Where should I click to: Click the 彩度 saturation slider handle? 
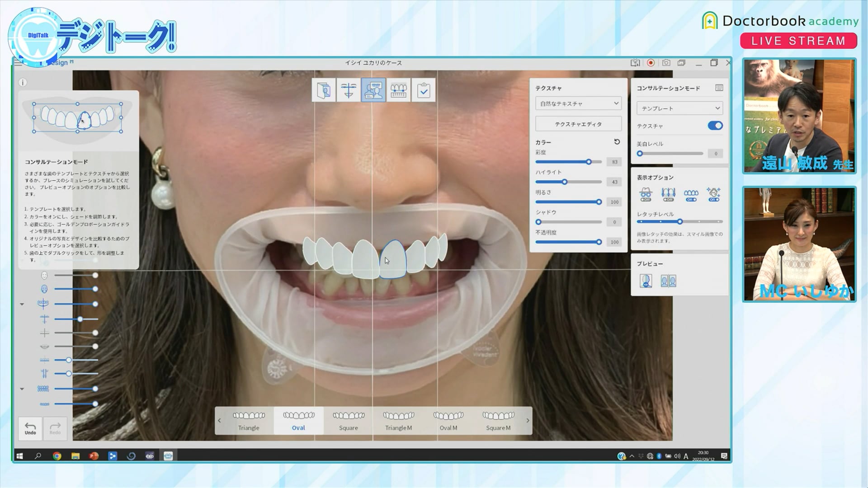click(589, 162)
